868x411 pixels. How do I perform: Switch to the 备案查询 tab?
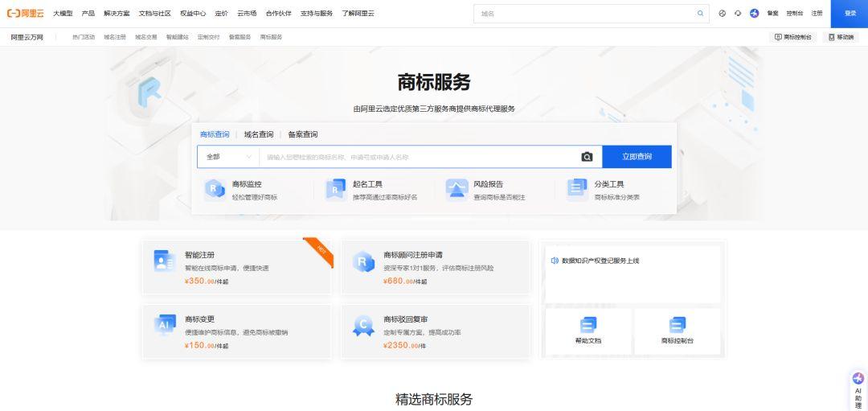click(x=303, y=134)
